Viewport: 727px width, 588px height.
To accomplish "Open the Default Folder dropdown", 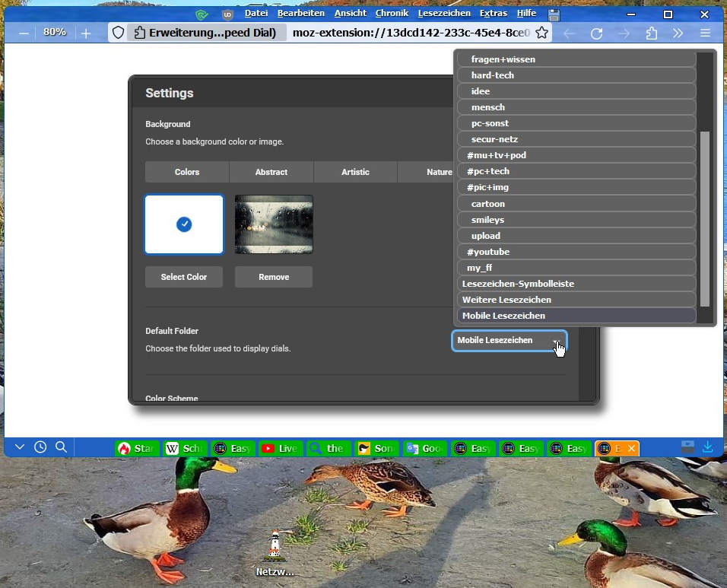I will [509, 341].
